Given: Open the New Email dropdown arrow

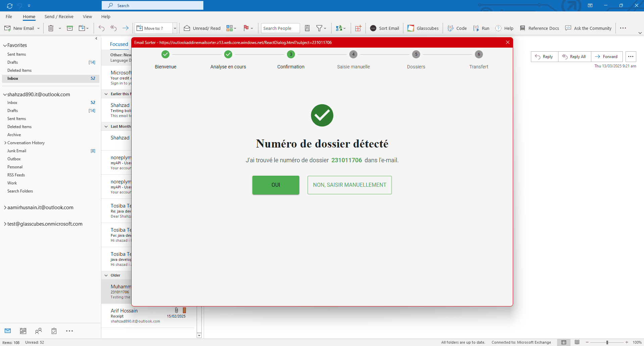Looking at the screenshot, I should coord(38,28).
